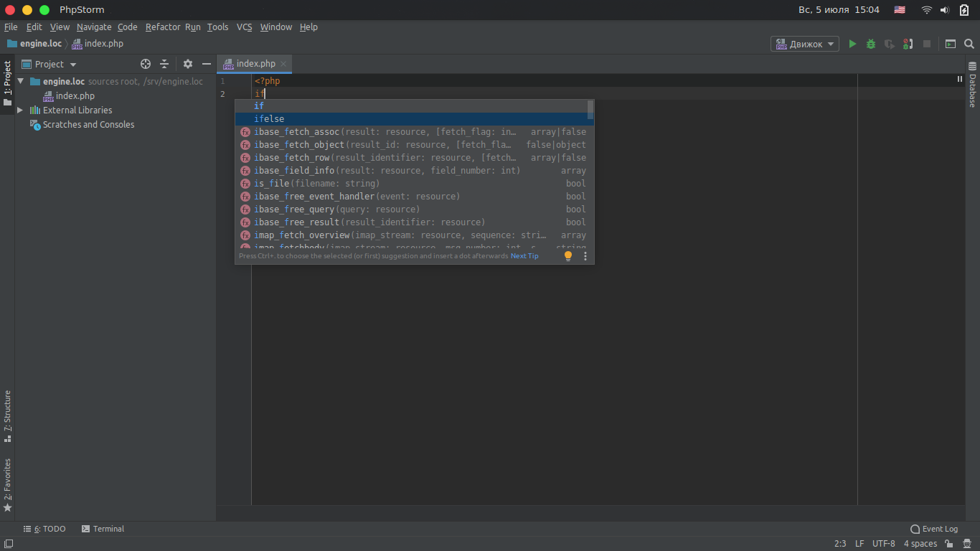Choose the ibase_fetch_assoc suggestion

411,132
